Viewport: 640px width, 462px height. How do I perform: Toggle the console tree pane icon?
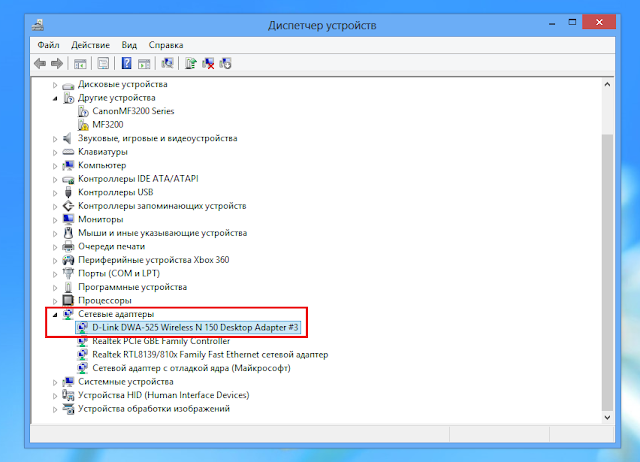point(80,64)
